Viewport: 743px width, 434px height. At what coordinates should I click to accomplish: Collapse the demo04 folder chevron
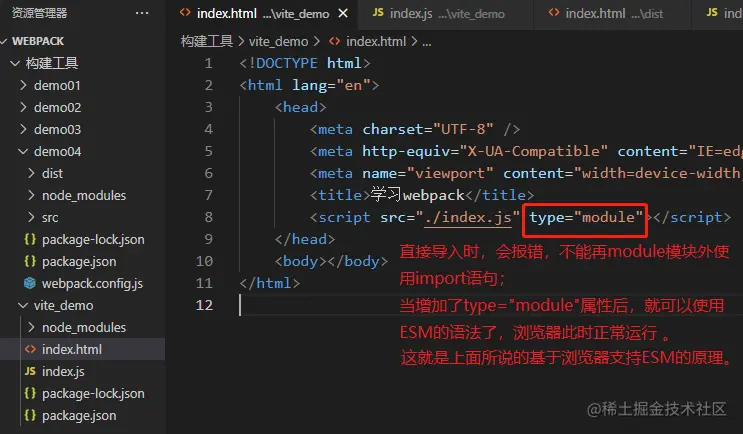[23, 151]
